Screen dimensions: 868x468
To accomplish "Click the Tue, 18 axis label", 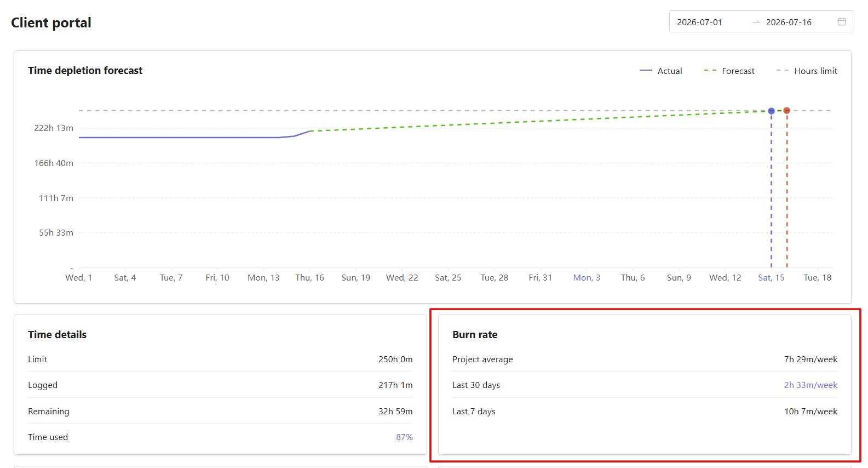I will [x=818, y=278].
